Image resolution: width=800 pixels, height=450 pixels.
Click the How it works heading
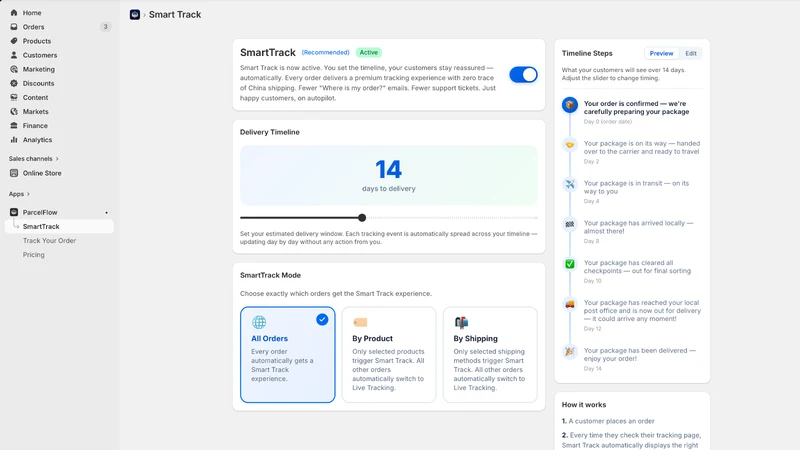pos(584,405)
